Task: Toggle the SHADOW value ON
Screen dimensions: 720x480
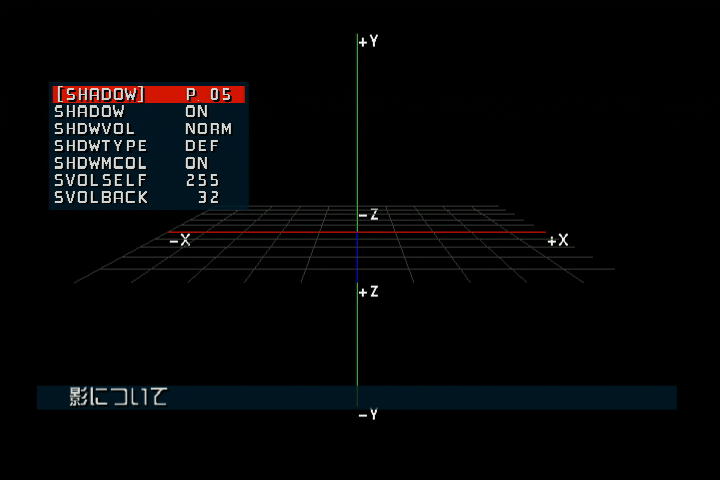Action: pyautogui.click(x=197, y=112)
